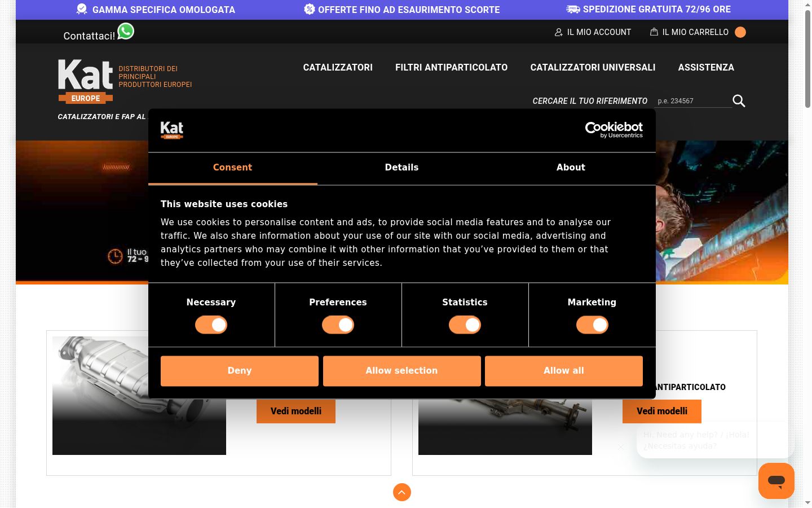Click SPEDIZIONE GRATUITA 72/96 ORE text
The height and width of the screenshot is (508, 812).
[657, 9]
